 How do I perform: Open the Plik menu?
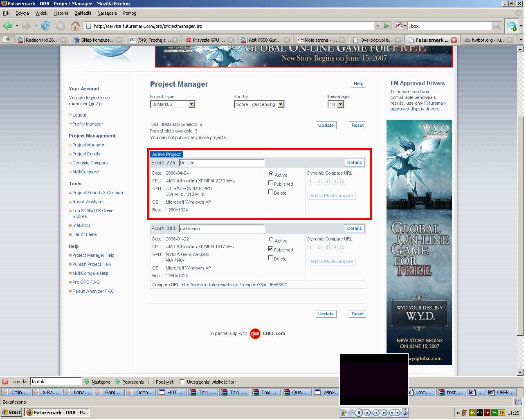point(6,13)
